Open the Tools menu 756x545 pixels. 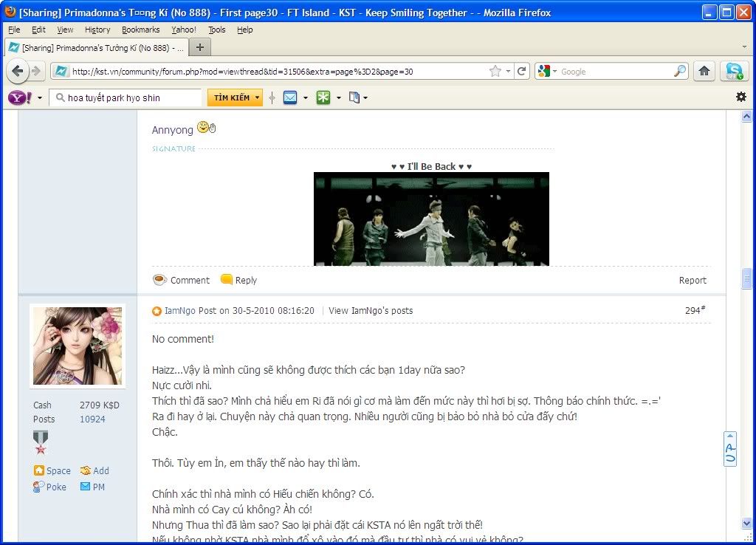pos(217,30)
